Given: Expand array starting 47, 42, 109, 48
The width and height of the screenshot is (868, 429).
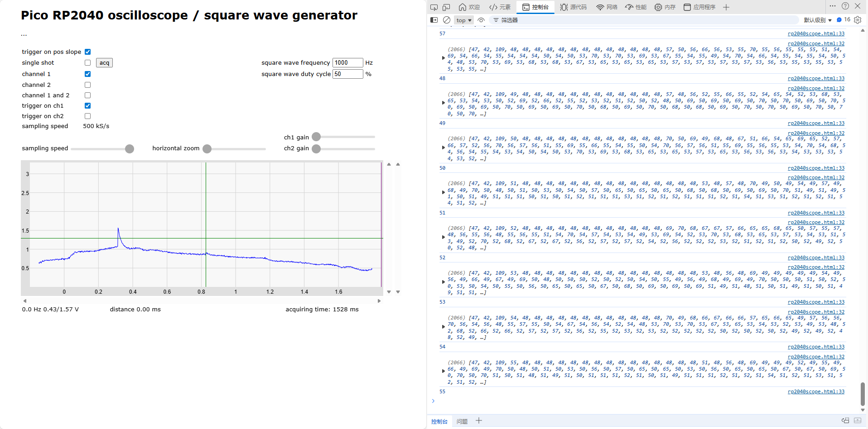Looking at the screenshot, I should point(444,58).
